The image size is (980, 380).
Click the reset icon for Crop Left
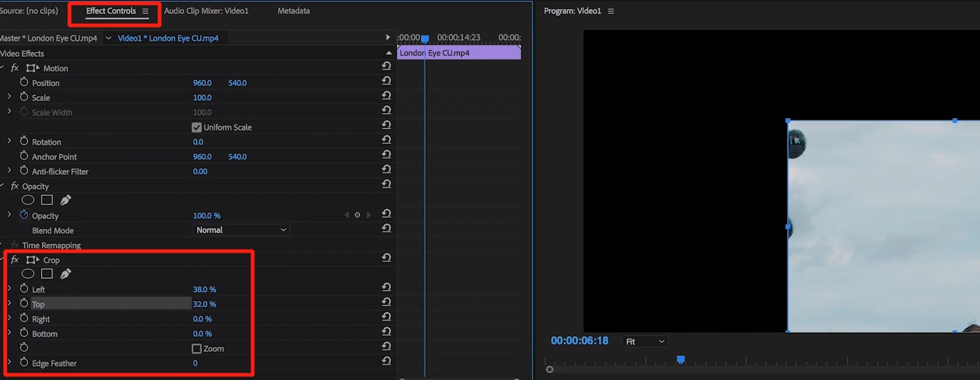tap(386, 287)
